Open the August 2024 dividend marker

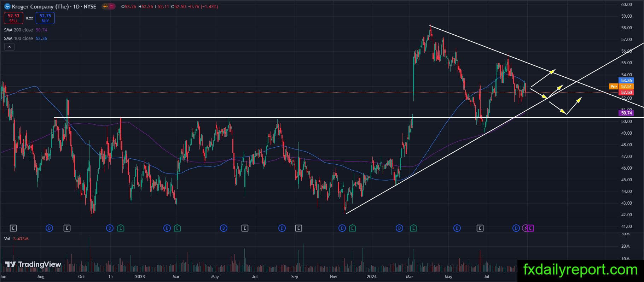coord(516,228)
